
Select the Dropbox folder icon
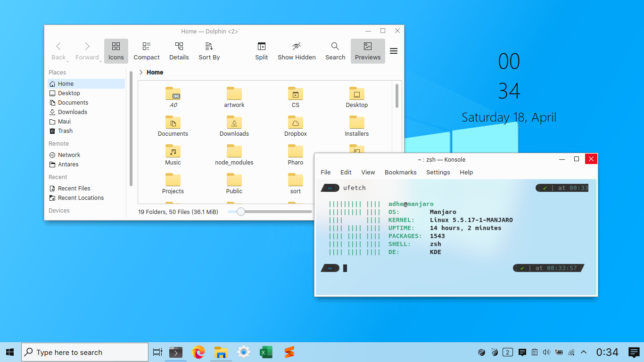point(296,122)
